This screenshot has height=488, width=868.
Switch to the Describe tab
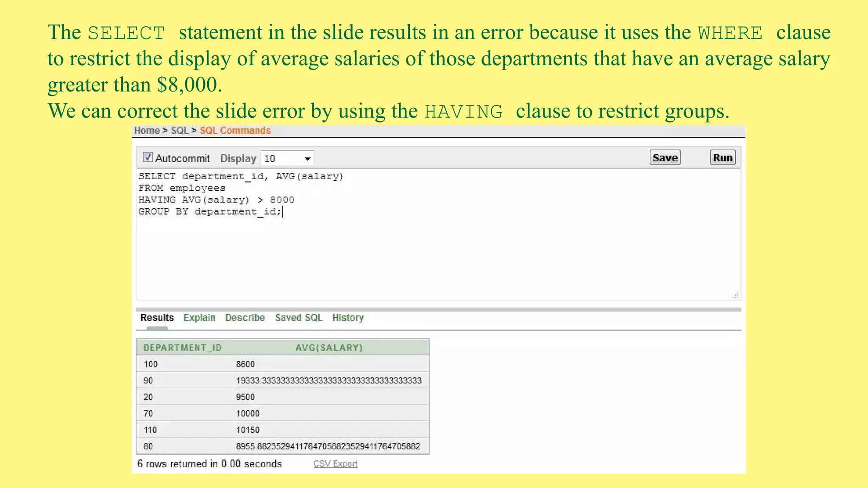click(x=245, y=318)
